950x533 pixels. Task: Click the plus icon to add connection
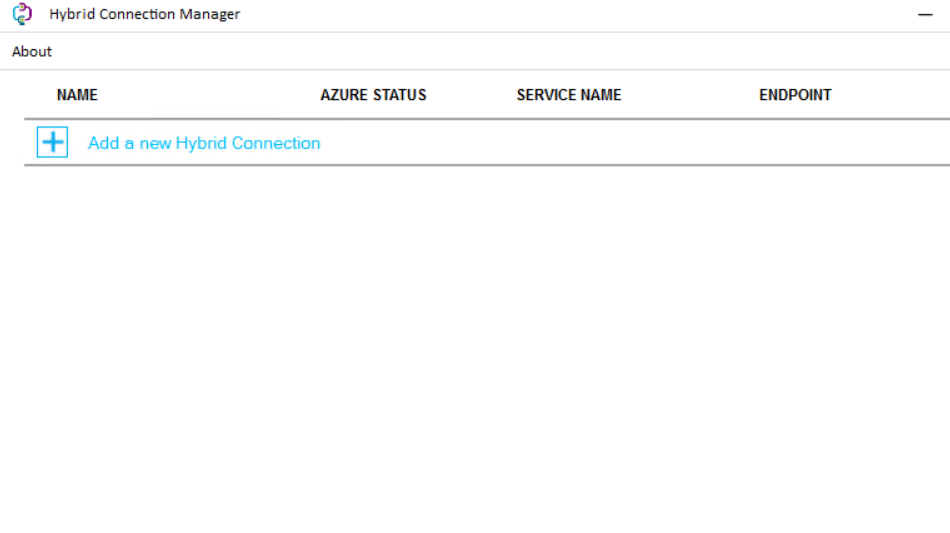point(52,142)
